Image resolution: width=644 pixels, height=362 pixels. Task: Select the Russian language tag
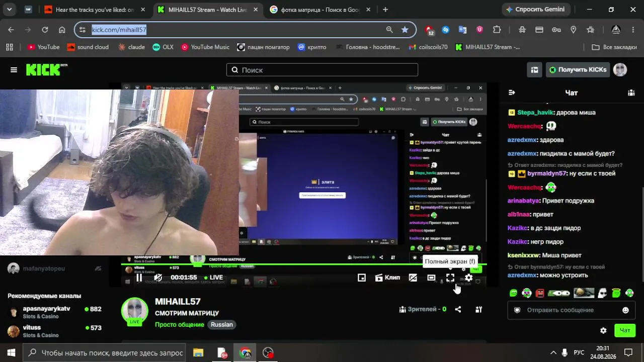pyautogui.click(x=222, y=324)
